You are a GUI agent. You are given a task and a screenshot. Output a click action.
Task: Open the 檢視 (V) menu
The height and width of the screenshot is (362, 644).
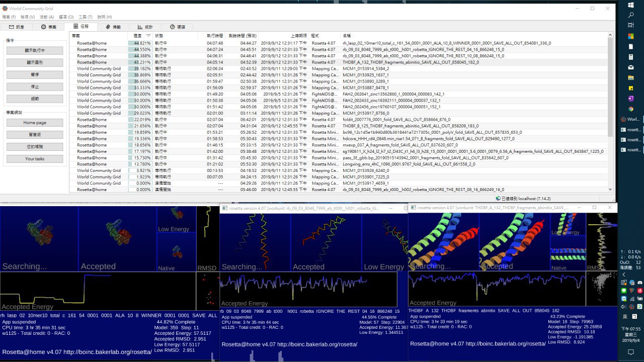tap(28, 17)
